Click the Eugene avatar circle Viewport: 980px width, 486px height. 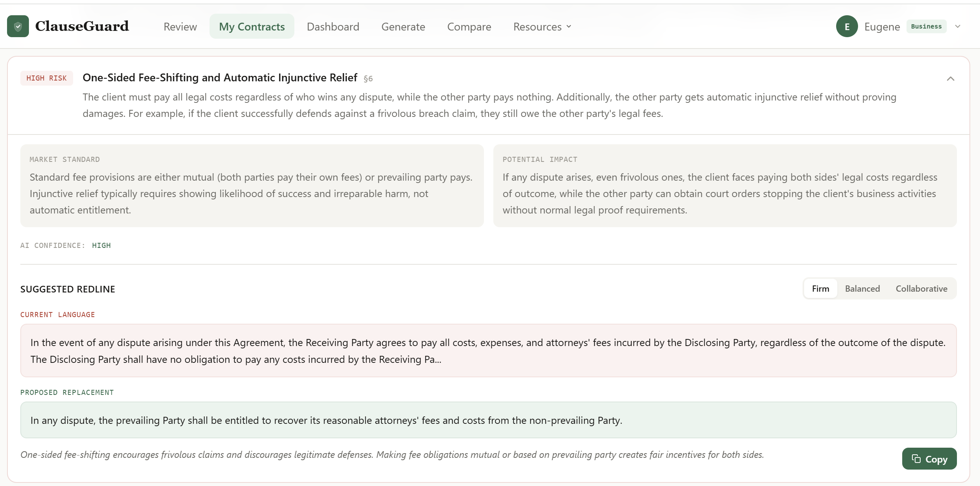(x=847, y=27)
